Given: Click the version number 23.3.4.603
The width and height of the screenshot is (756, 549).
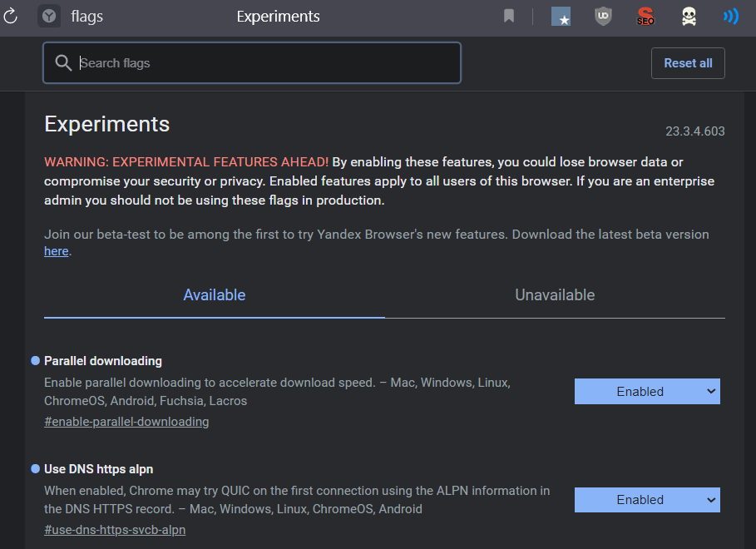Looking at the screenshot, I should click(x=694, y=131).
